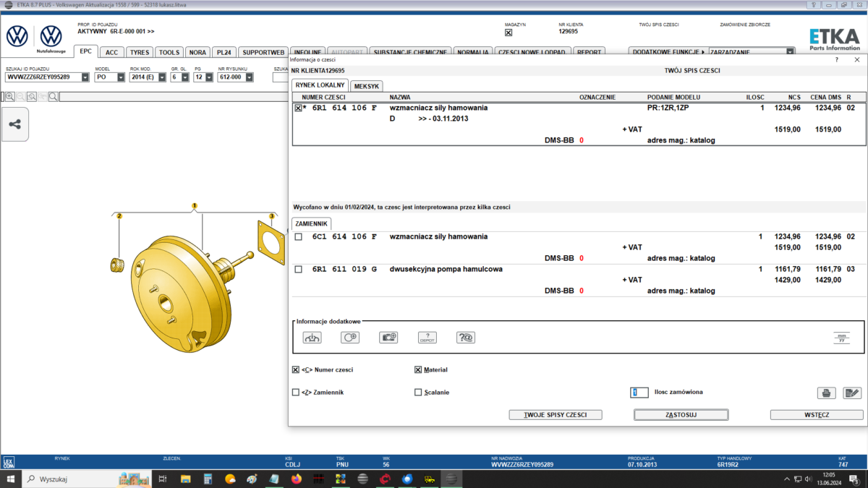Viewport: 868px width, 488px height.
Task: Switch to the SUPPORTWEB tab
Action: point(263,52)
